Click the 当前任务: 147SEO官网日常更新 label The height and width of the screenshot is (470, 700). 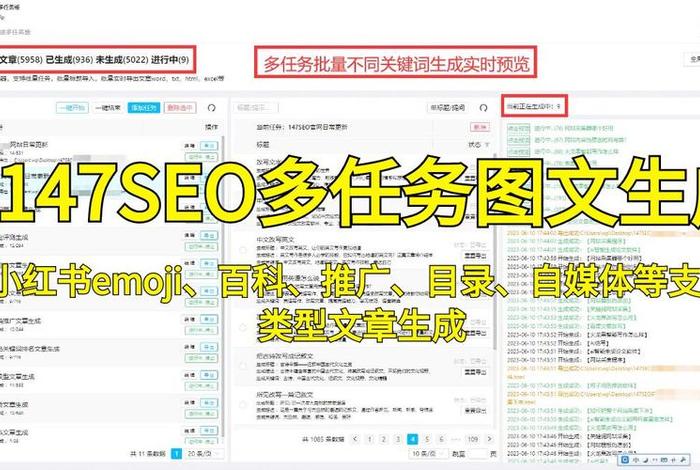301,127
